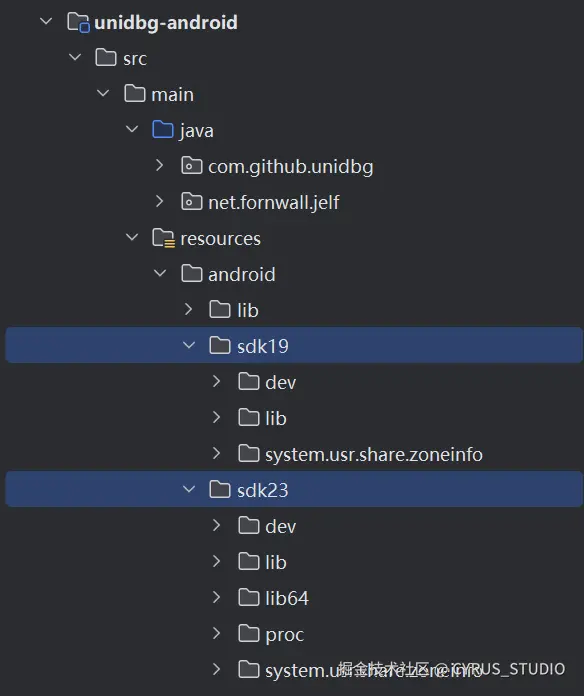Select the main folder label
Viewport: 584px width, 696px height.
click(x=172, y=95)
